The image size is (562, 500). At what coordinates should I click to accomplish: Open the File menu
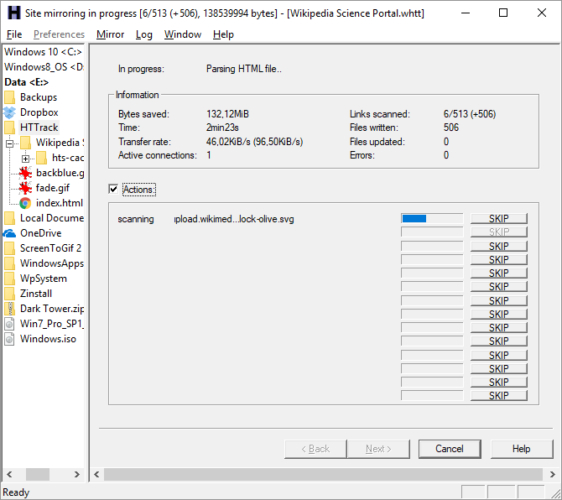pyautogui.click(x=14, y=34)
